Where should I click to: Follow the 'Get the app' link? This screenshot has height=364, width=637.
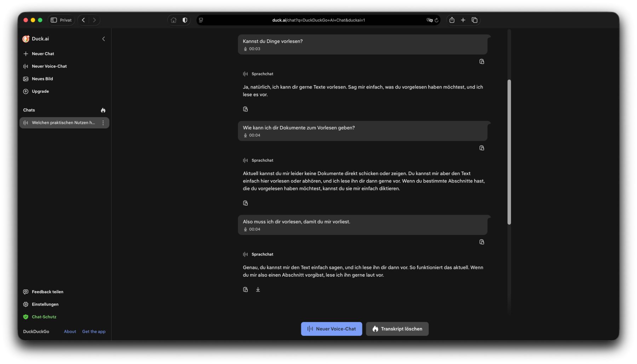[x=94, y=332]
